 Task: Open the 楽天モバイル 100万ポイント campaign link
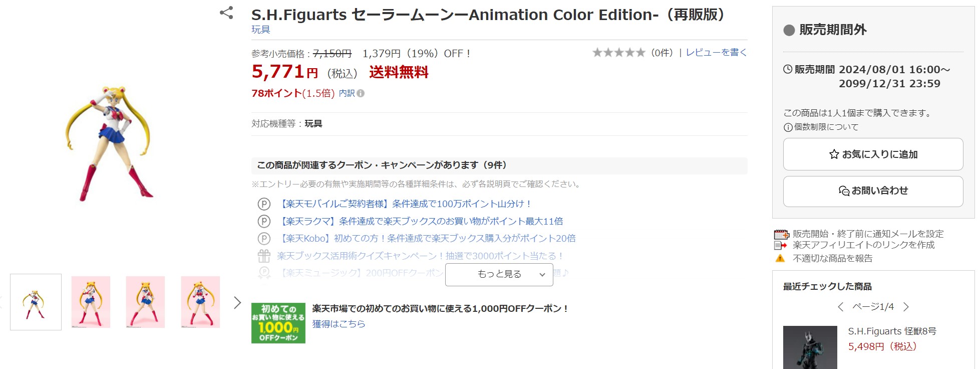point(404,204)
